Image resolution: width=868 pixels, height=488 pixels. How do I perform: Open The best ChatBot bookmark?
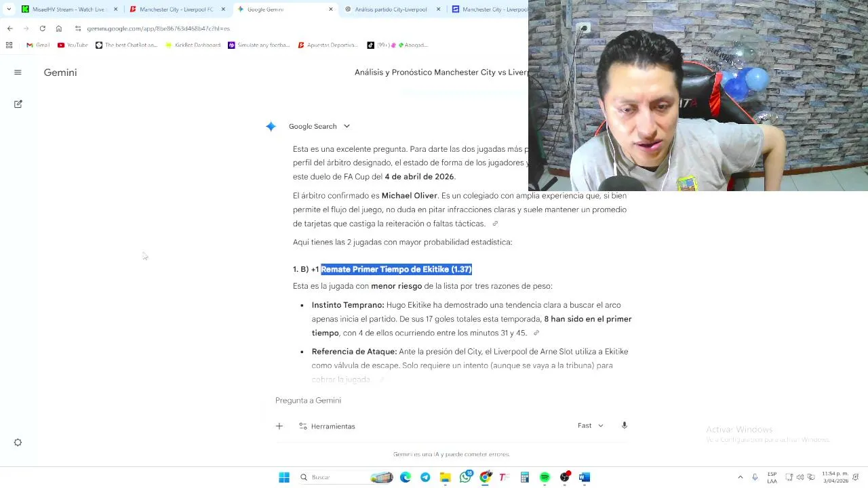126,45
